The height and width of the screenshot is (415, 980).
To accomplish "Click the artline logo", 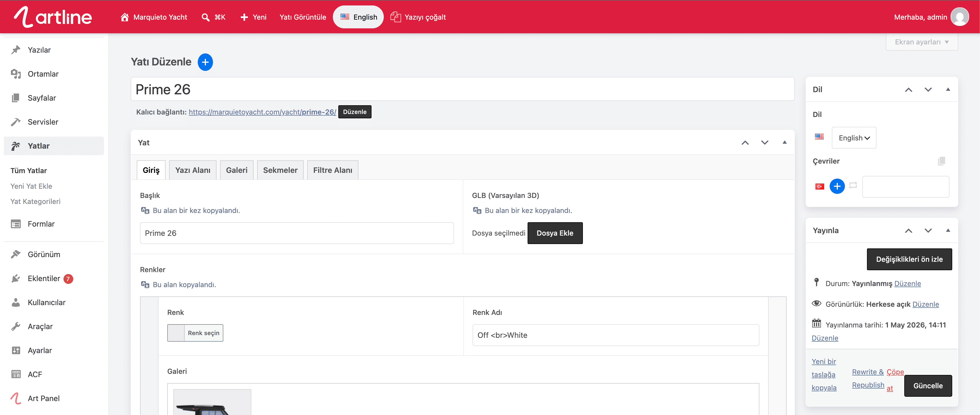I will click(x=53, y=17).
